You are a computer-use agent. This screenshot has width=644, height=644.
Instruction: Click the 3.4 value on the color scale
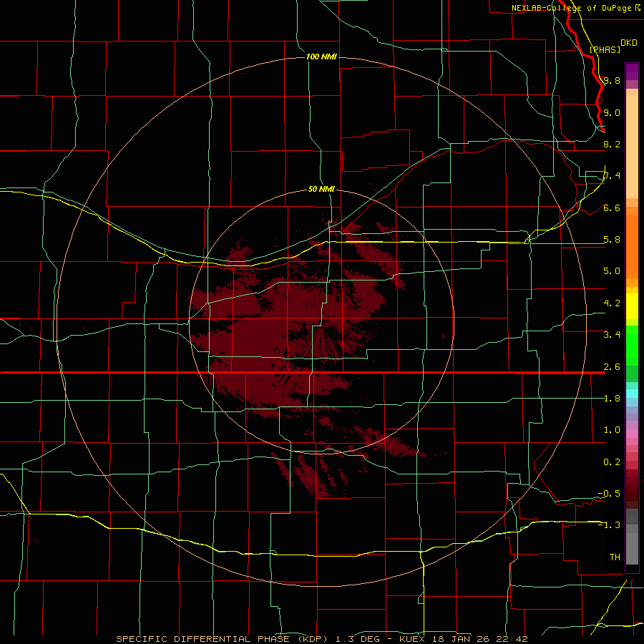(612, 335)
